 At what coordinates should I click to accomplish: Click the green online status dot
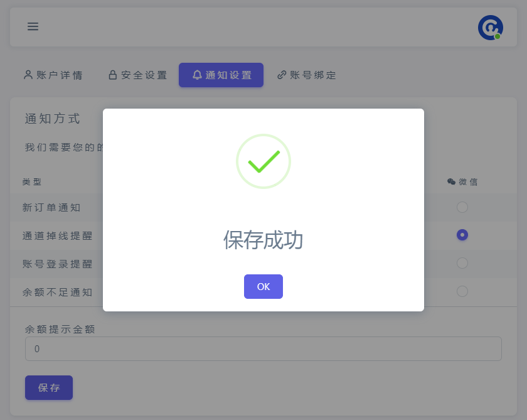pyautogui.click(x=498, y=36)
